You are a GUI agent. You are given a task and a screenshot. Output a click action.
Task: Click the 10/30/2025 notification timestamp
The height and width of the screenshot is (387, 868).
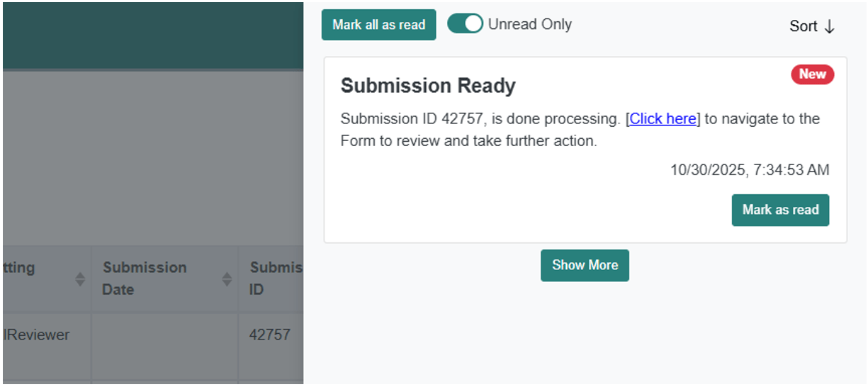point(750,170)
